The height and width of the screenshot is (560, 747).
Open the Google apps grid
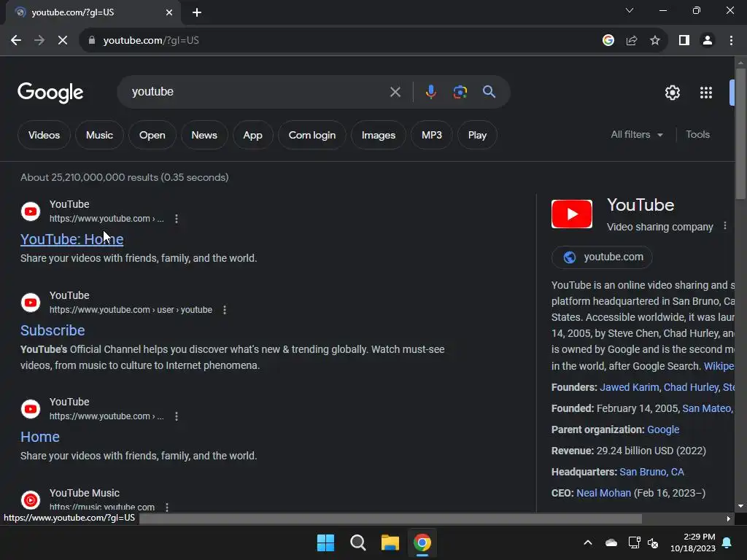coord(706,93)
